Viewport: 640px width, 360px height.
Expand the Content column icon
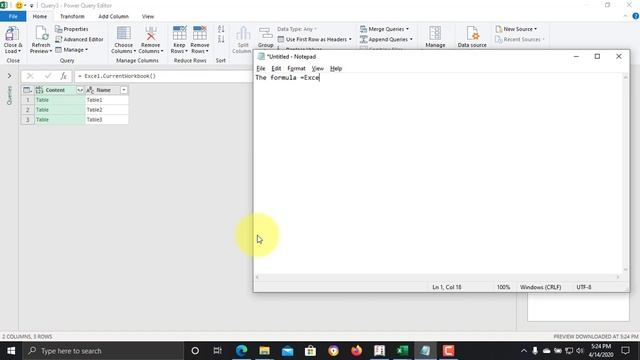pos(80,90)
